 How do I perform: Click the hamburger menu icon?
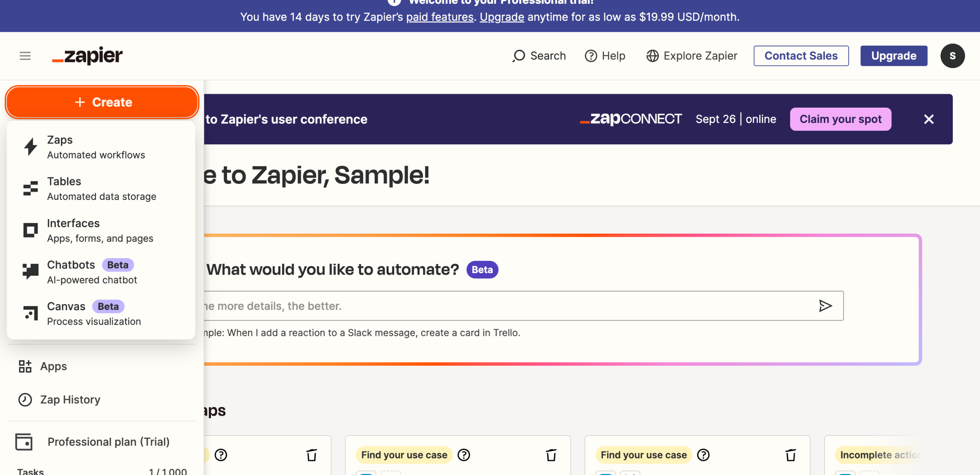(x=25, y=56)
